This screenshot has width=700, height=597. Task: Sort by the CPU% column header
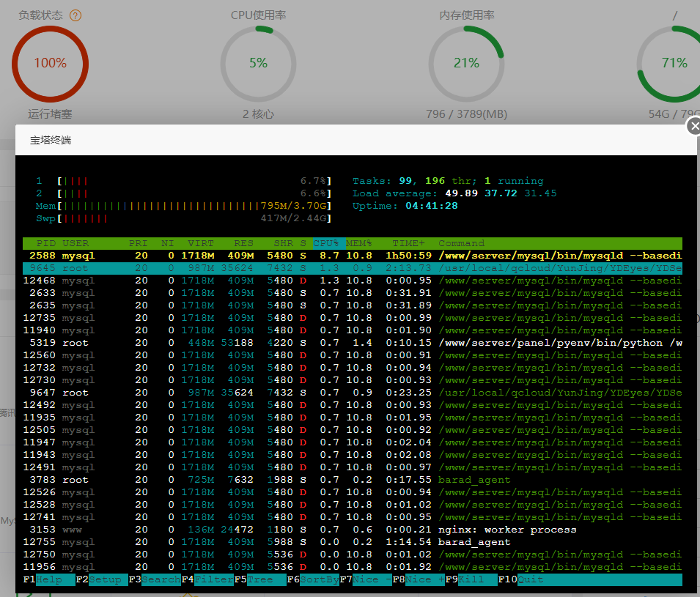tap(326, 243)
